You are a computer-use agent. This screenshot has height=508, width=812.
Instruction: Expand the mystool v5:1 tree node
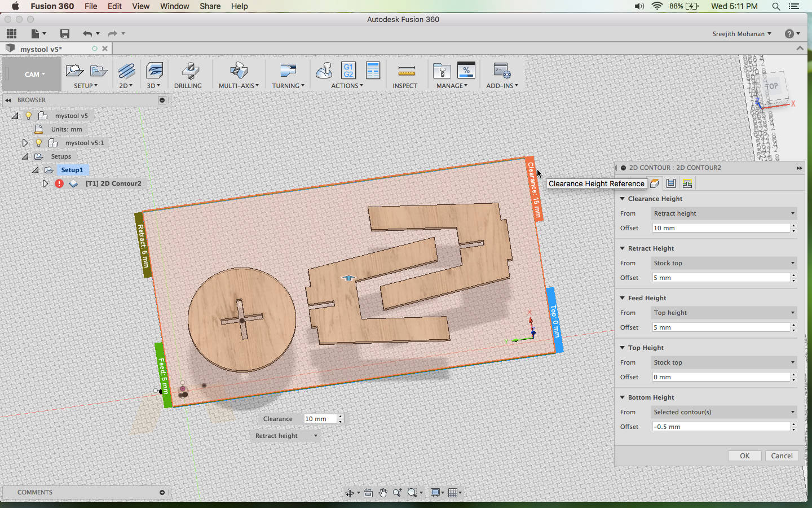(25, 143)
